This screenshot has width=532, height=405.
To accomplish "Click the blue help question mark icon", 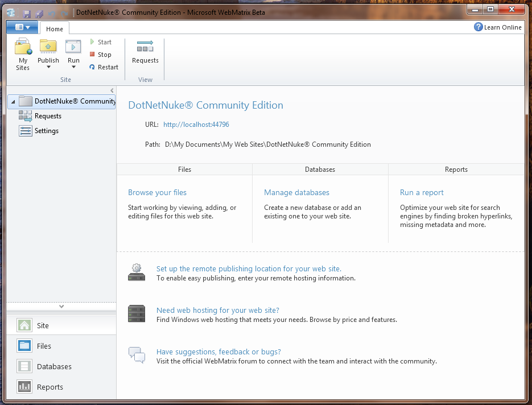I will tap(478, 27).
